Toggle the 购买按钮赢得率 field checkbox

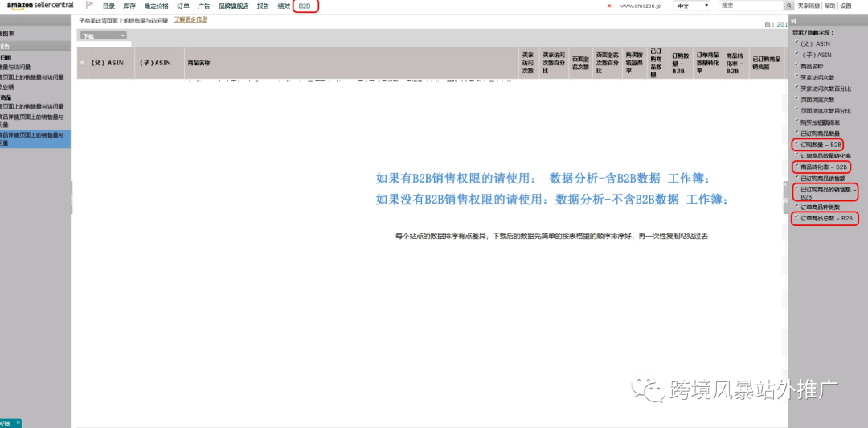pos(796,121)
